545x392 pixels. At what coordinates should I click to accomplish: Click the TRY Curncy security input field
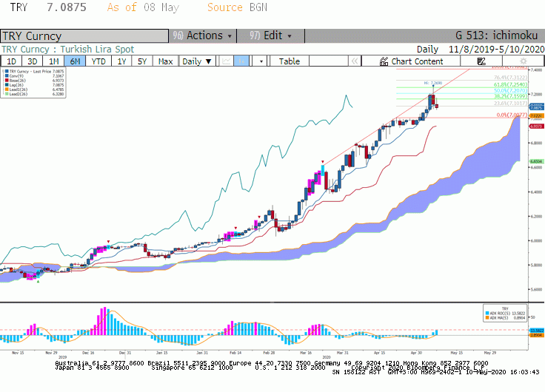(84, 36)
